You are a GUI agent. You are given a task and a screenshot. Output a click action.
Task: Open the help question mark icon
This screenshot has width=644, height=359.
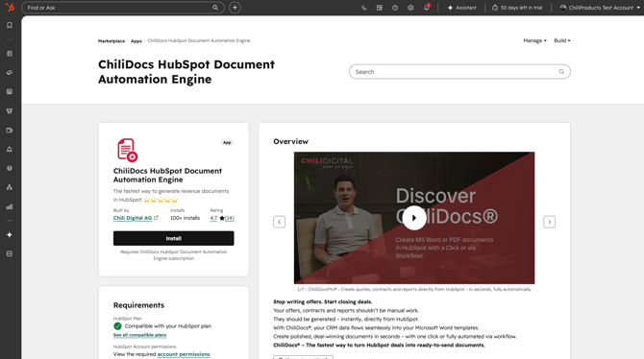[x=395, y=8]
